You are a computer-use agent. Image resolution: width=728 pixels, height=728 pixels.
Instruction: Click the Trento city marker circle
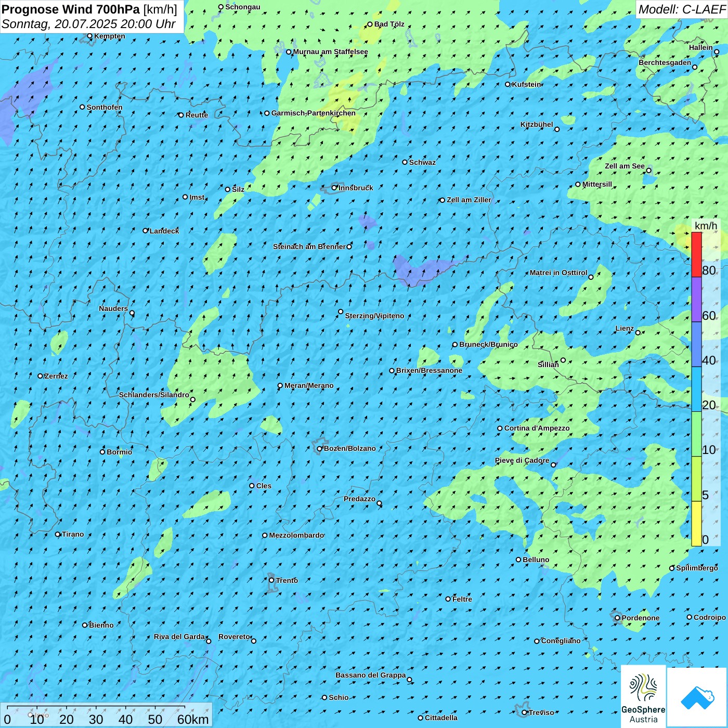(271, 580)
